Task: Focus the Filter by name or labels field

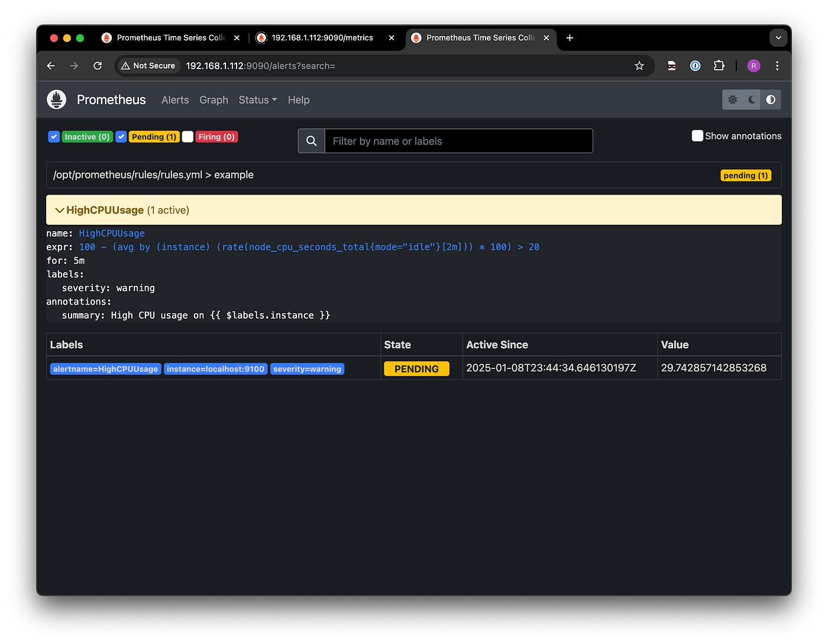Action: (x=459, y=141)
